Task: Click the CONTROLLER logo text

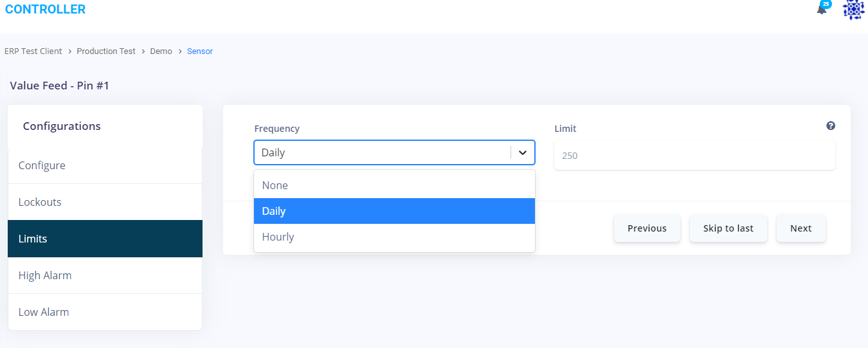Action: (45, 10)
